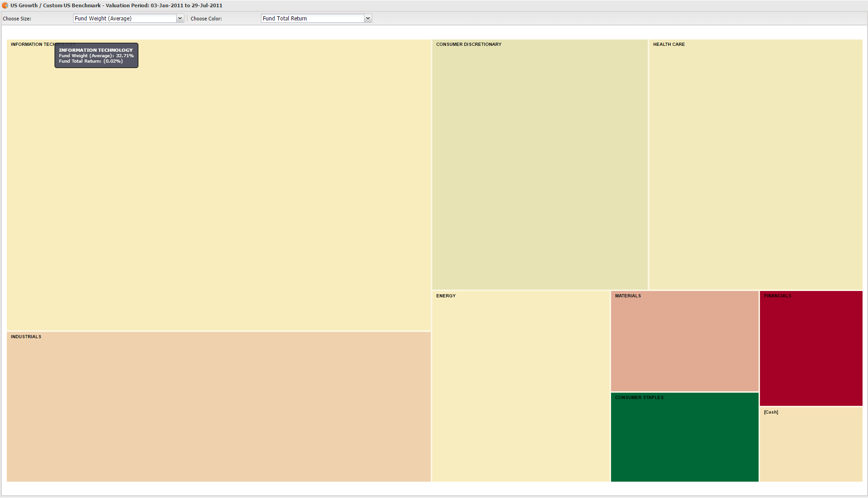
Task: Expand the Choose Color dropdown arrow
Action: pyautogui.click(x=368, y=19)
